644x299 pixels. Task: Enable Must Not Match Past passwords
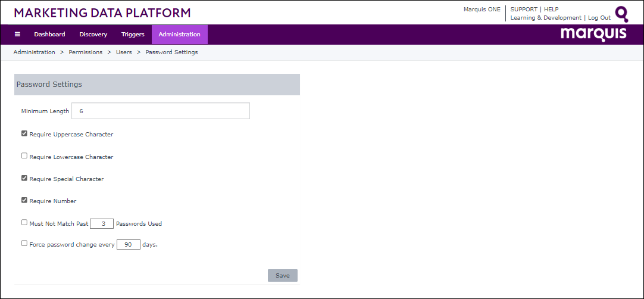click(x=24, y=223)
